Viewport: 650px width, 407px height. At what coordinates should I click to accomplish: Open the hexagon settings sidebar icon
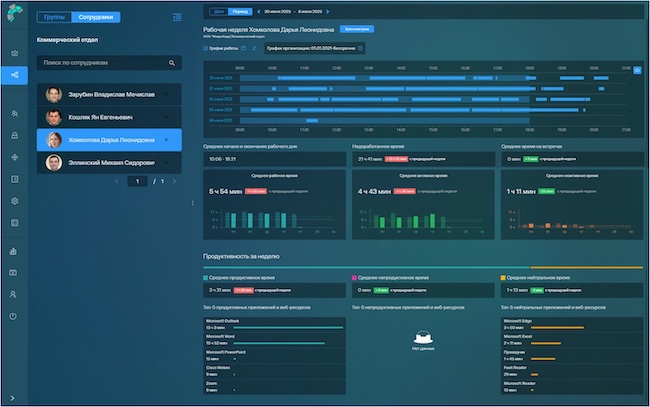[15, 201]
